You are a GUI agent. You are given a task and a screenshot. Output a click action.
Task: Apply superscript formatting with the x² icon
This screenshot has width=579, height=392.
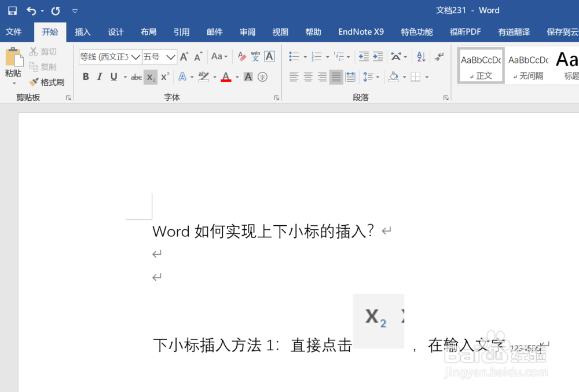[164, 76]
